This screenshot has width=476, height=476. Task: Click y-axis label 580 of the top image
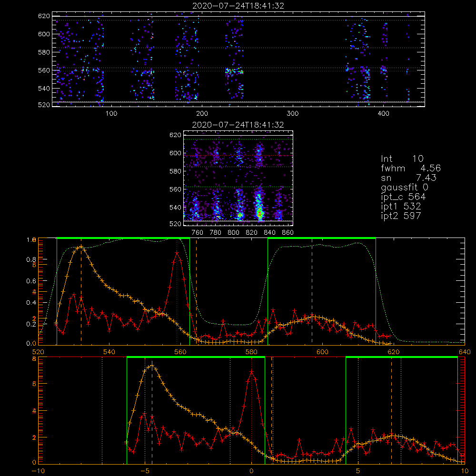(44, 52)
